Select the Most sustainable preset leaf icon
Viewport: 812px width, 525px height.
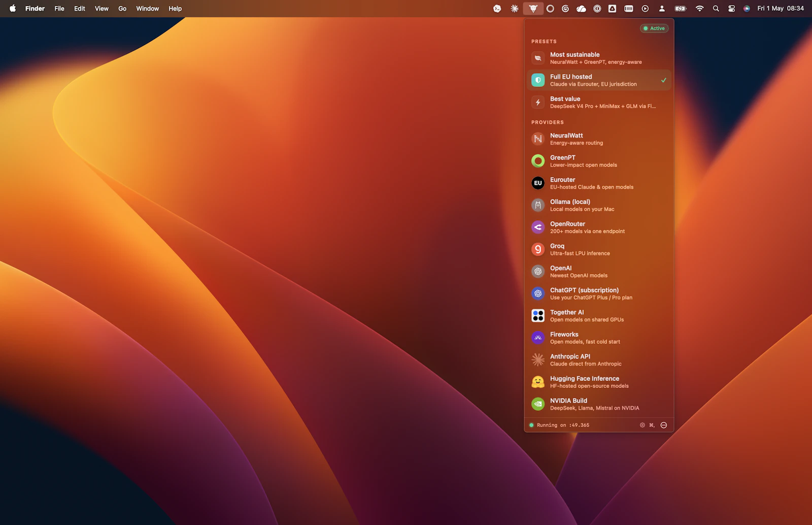click(x=538, y=58)
